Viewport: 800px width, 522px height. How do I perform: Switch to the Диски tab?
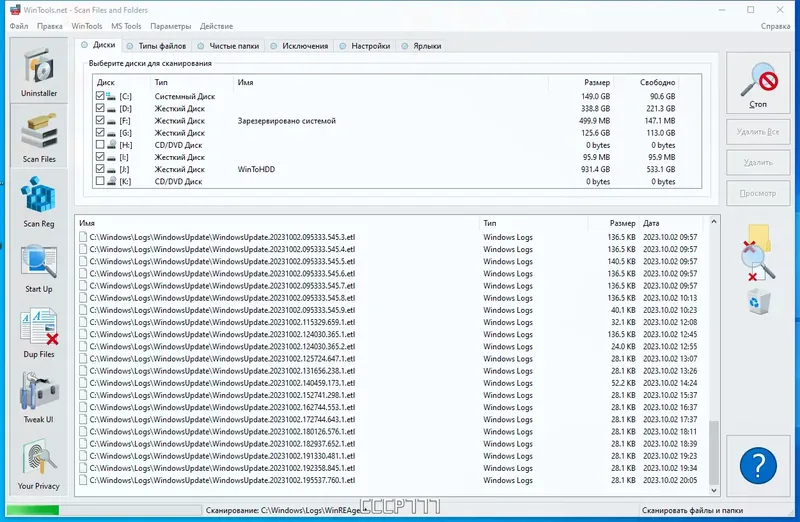click(x=98, y=45)
